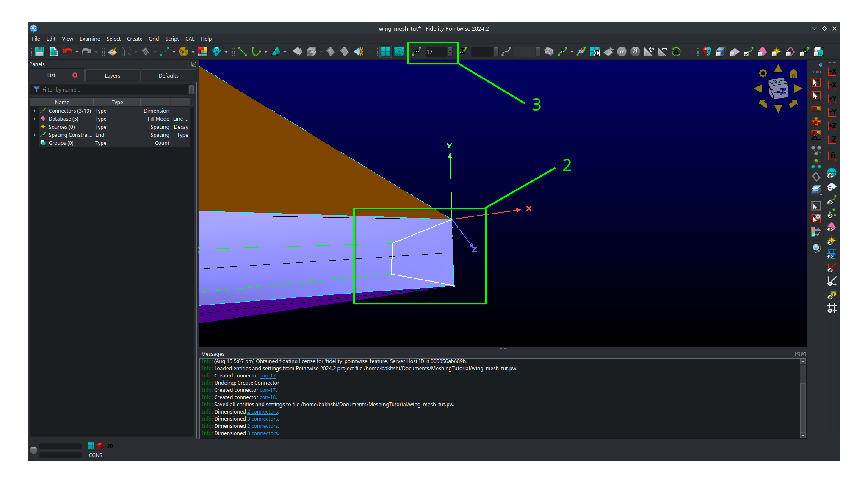Select the Zoom magnifier tool in right sidebar
Image resolution: width=868 pixels, height=494 pixels.
pos(816,248)
